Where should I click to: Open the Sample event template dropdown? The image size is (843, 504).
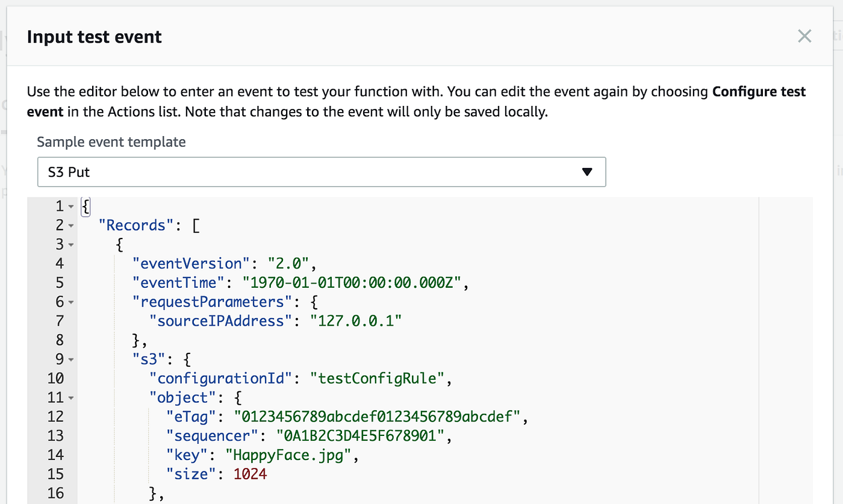point(321,172)
